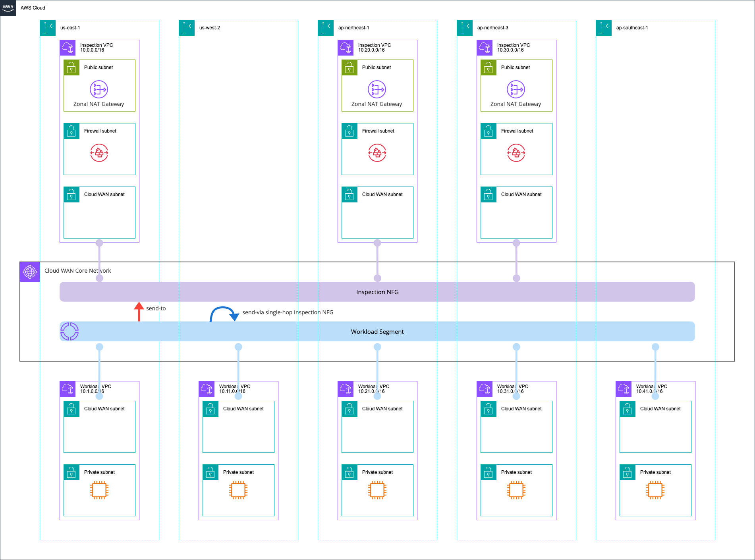Click the Public subnet lock icon in us-east-1
755x560 pixels.
tap(71, 67)
